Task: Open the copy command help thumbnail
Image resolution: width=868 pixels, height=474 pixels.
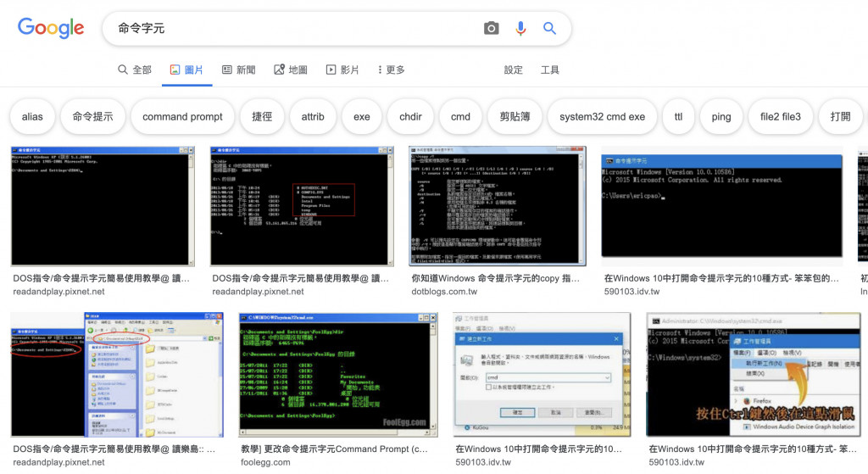Action: (497, 207)
